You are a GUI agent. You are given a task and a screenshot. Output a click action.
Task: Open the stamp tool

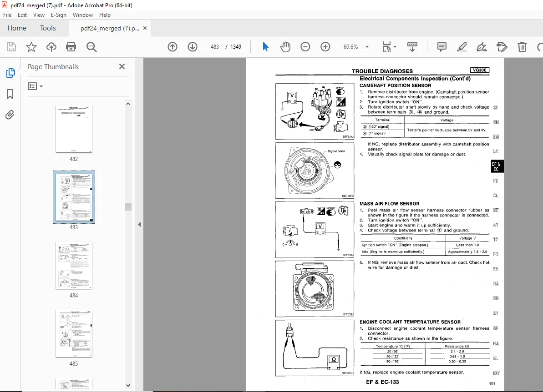[x=502, y=47]
